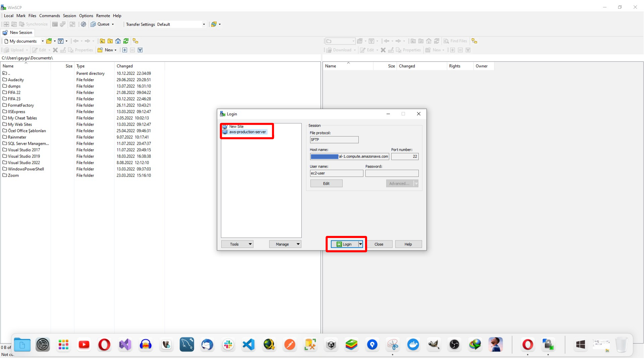This screenshot has width=644, height=362.
Task: Click the Synchronize Browsing toolbar icon
Action: (x=72, y=24)
